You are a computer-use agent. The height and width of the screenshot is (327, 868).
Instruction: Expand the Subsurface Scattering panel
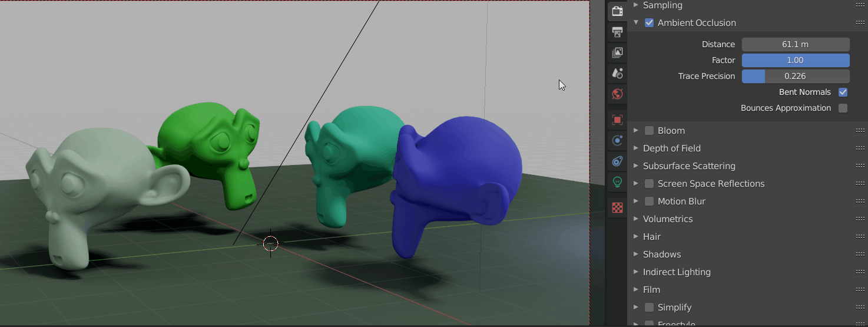coord(636,166)
